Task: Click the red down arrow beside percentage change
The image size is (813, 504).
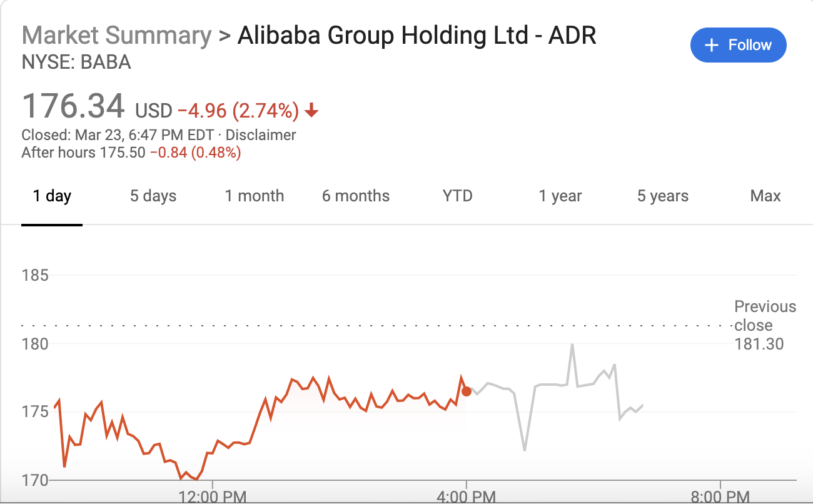Action: pyautogui.click(x=311, y=111)
